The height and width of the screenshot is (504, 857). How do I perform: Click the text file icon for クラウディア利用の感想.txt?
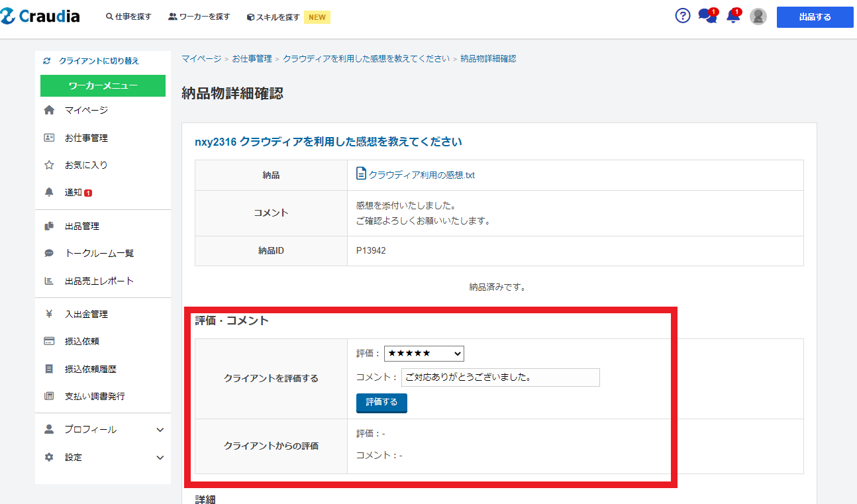click(x=361, y=174)
